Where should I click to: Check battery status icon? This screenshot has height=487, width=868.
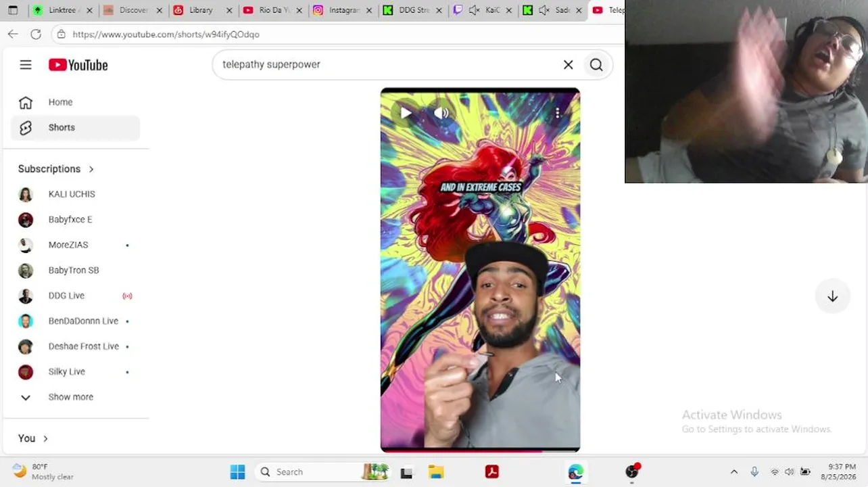(805, 472)
